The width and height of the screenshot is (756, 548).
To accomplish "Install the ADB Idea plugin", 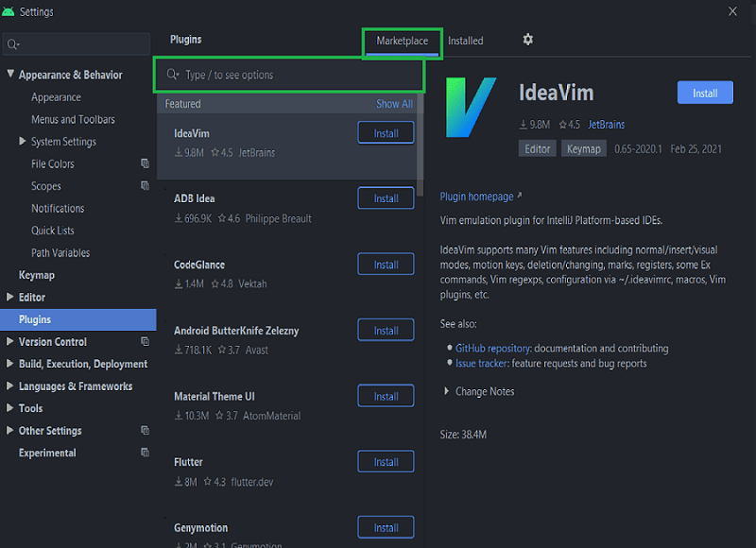I will click(x=386, y=198).
